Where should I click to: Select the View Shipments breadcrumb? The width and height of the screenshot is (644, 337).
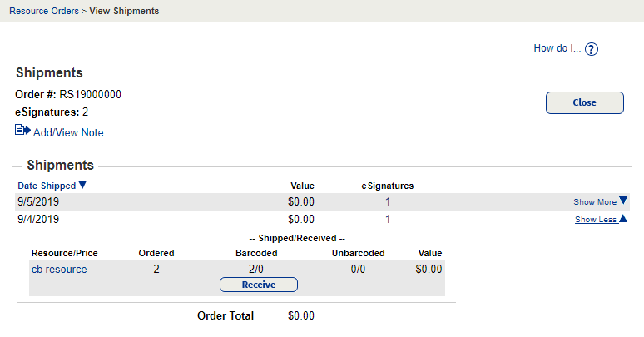124,12
